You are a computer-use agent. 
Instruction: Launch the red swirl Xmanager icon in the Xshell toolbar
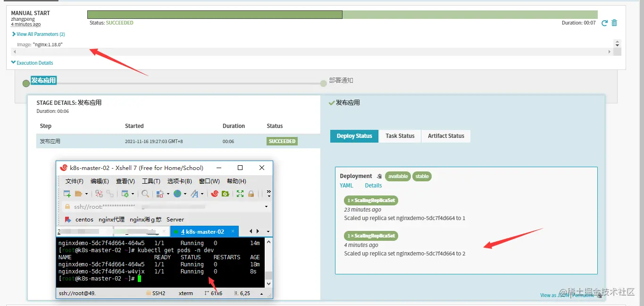click(x=215, y=194)
